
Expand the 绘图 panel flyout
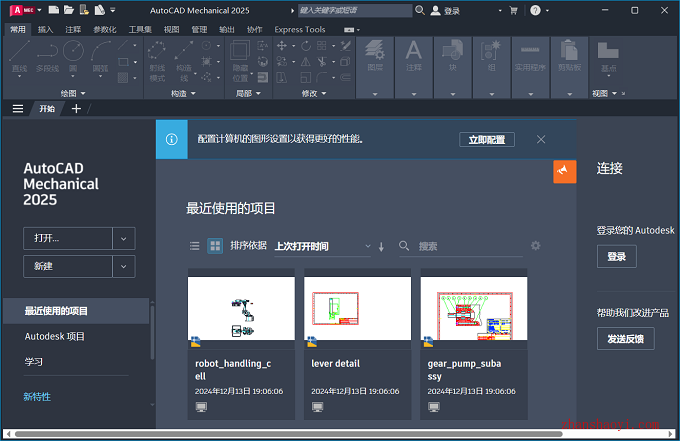click(x=73, y=93)
